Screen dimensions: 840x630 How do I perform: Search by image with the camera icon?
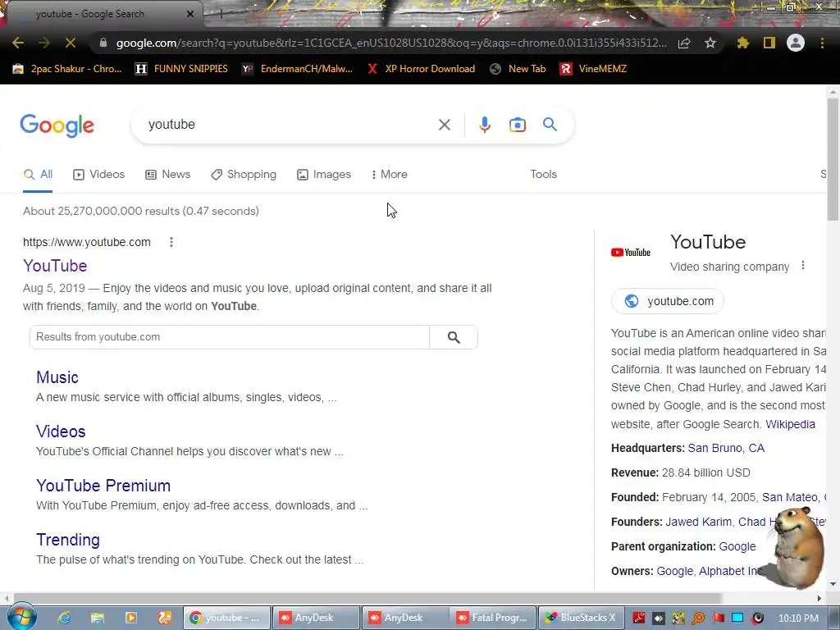click(x=518, y=125)
